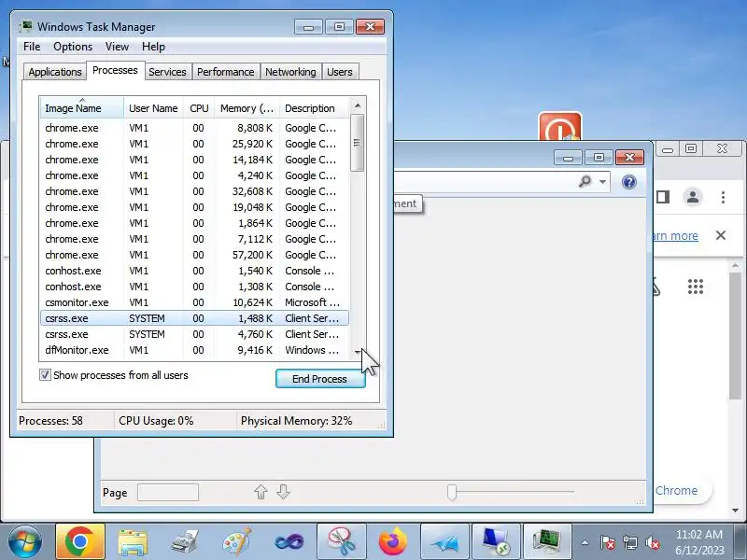Sort processes by Description column
This screenshot has height=560, width=747.
pos(315,108)
